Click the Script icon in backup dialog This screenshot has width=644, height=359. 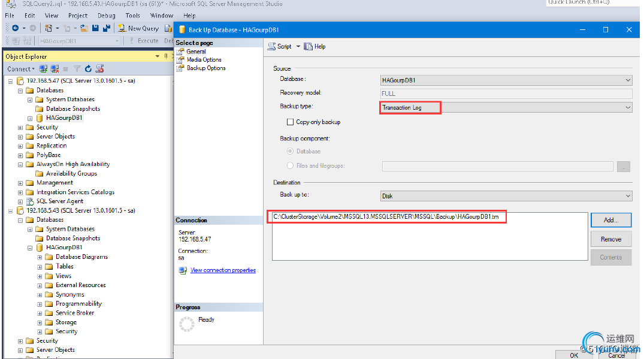(x=272, y=46)
